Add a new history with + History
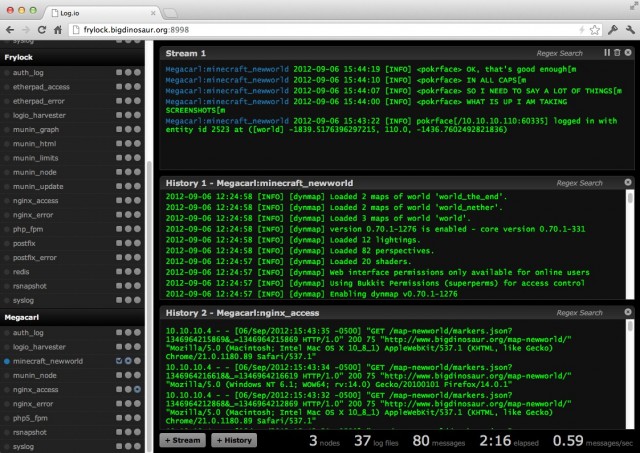 [234, 440]
